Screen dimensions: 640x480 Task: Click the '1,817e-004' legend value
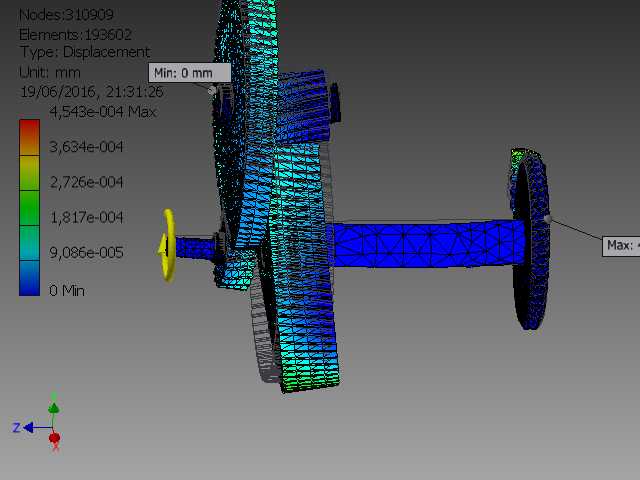point(86,217)
